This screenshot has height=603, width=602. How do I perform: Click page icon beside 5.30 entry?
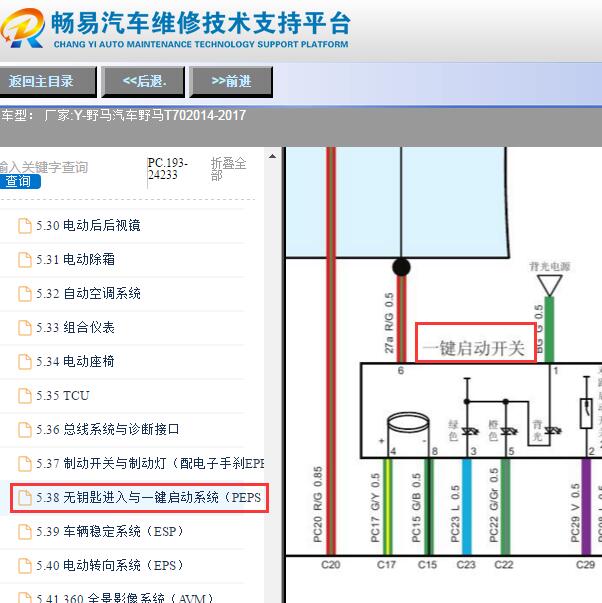click(25, 226)
